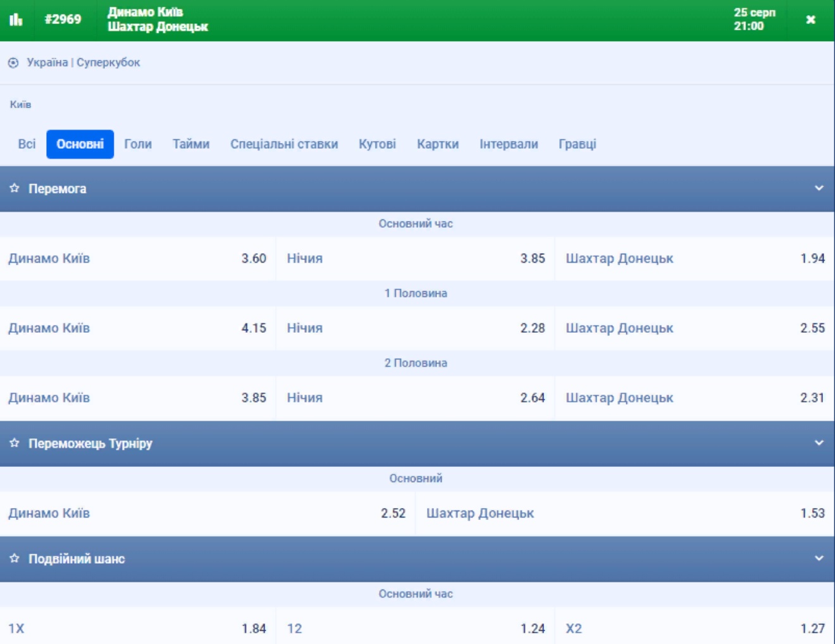
Task: Collapse the Перемога section chevron
Action: [819, 189]
